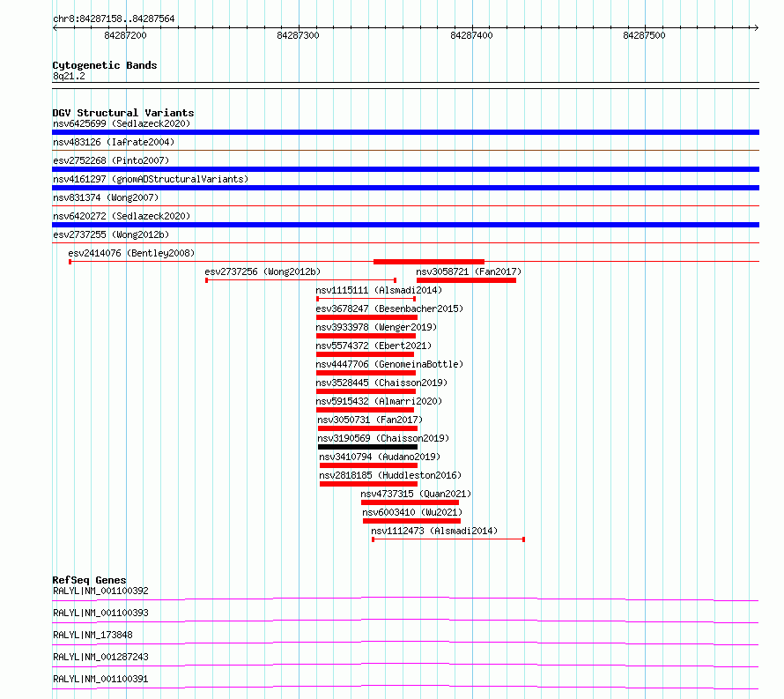Viewport: 784px width, 699px height.
Task: Open esv2737255 (Wong2012b) variant
Action: tap(111, 234)
